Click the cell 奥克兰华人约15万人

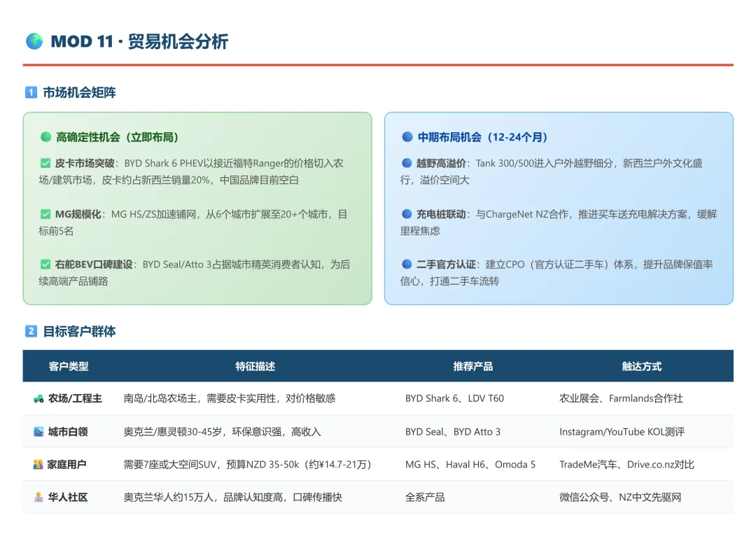tap(232, 498)
